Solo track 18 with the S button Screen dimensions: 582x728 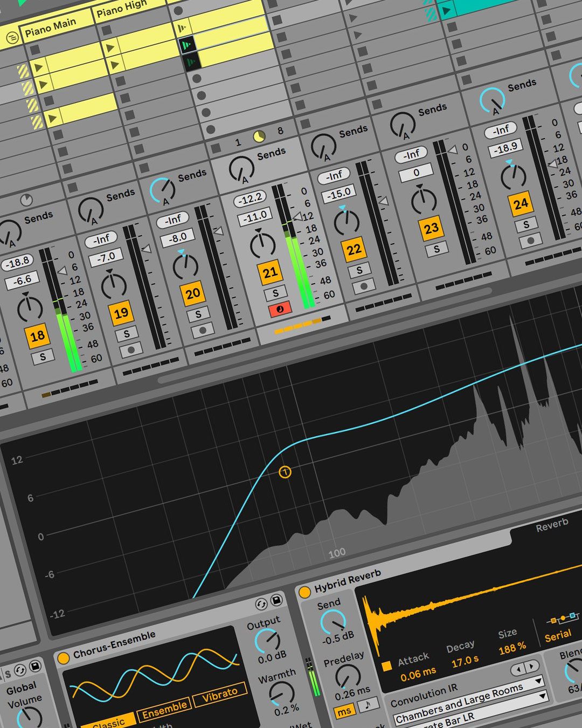43,356
